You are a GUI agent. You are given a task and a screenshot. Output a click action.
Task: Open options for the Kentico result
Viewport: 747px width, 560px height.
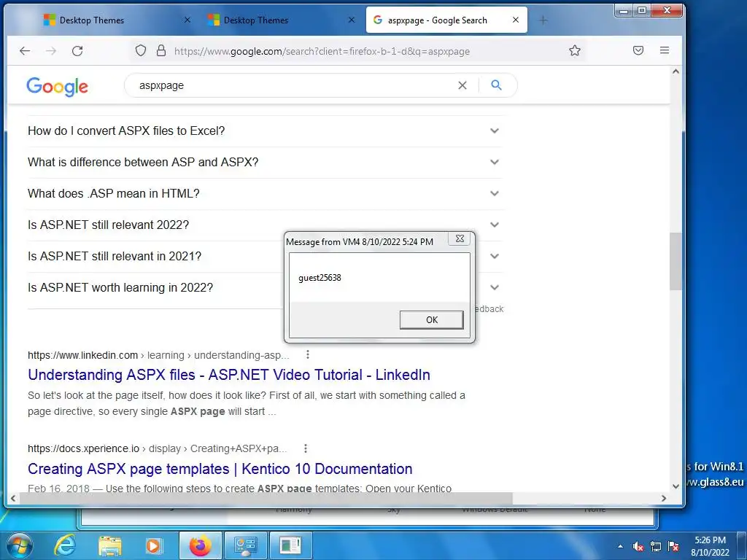[306, 448]
